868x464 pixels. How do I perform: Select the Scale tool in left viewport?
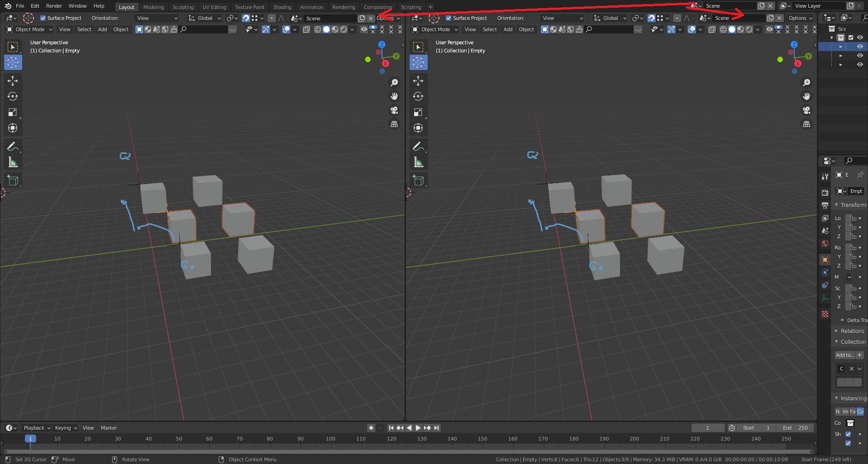13,112
